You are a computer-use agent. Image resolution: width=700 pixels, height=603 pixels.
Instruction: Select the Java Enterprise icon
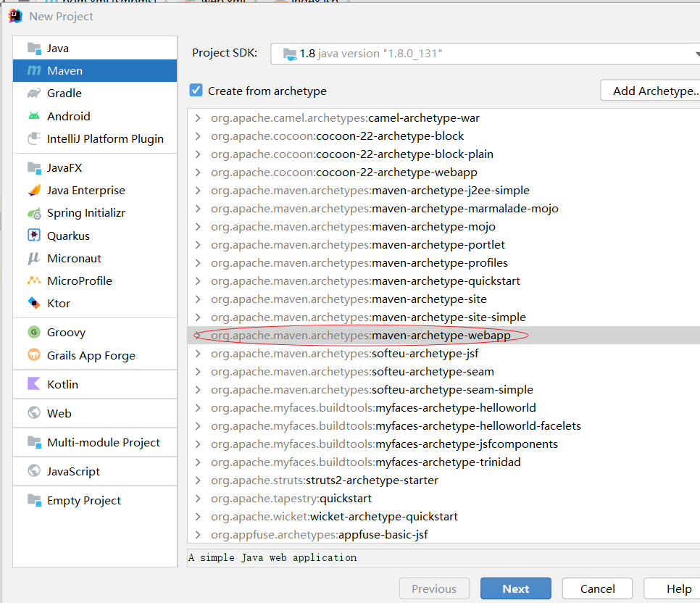click(x=34, y=191)
